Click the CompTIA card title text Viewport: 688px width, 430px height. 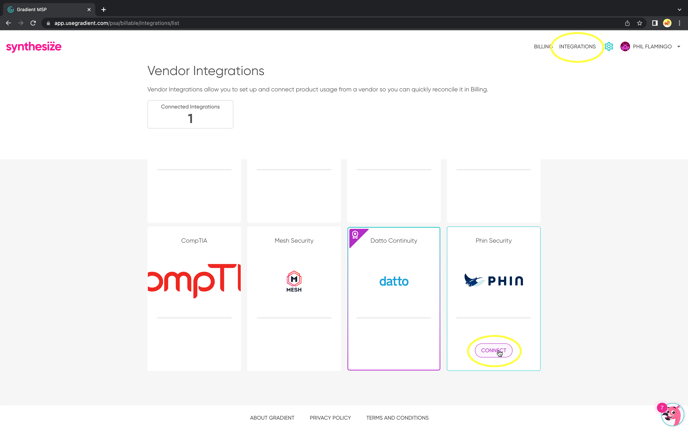click(194, 240)
